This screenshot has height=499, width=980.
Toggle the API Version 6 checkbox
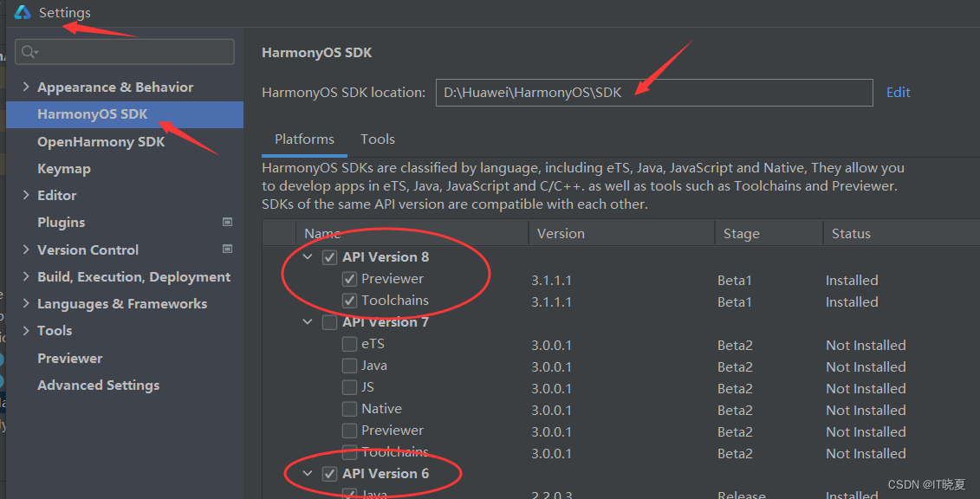[x=329, y=474]
